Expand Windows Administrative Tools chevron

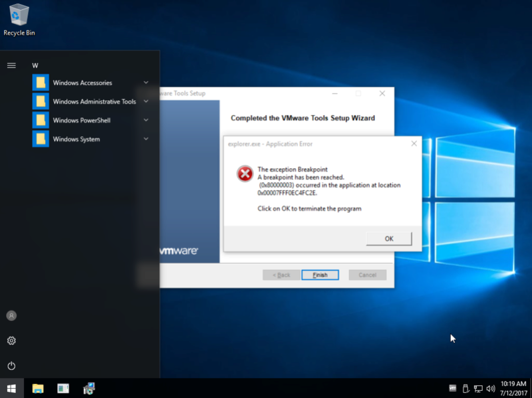point(146,101)
